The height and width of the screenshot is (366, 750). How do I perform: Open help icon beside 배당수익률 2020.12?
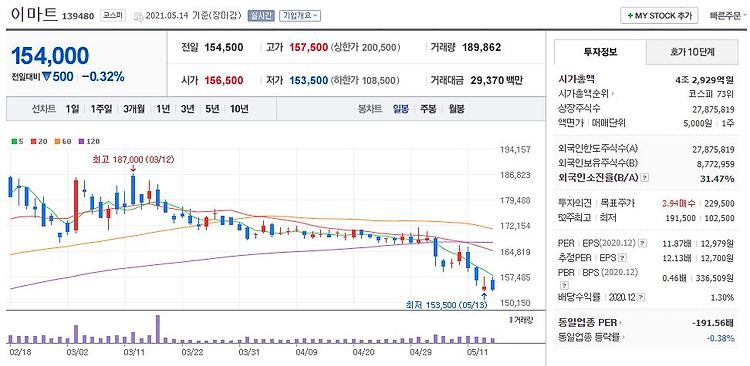(x=640, y=298)
